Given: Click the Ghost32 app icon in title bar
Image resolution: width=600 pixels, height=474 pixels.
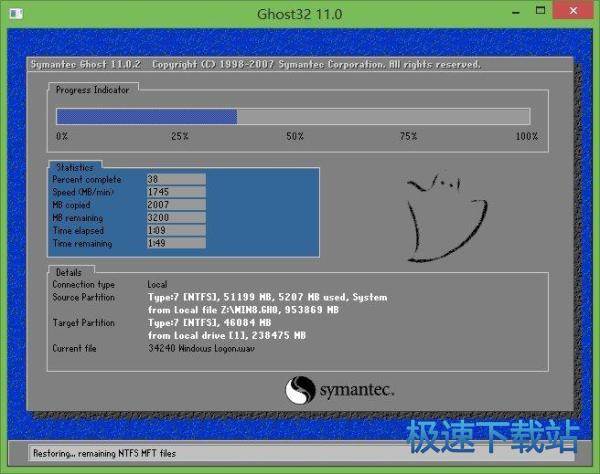Looking at the screenshot, I should pos(16,14).
